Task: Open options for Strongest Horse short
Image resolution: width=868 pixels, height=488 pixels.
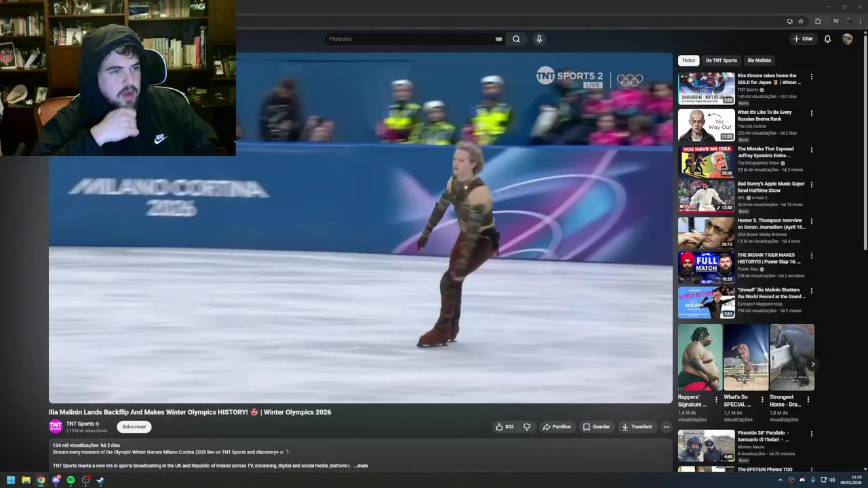Action: click(x=808, y=399)
